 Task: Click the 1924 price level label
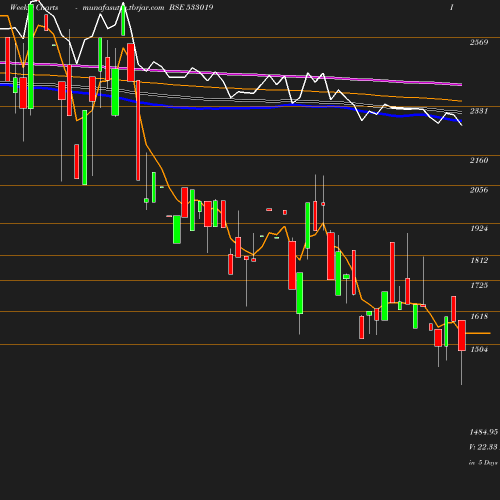coord(479,228)
